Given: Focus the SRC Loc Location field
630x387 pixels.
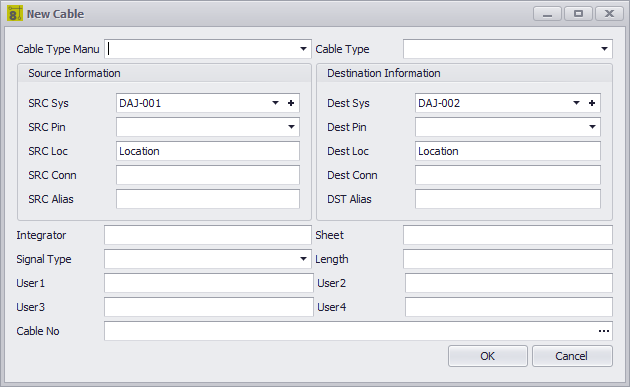Looking at the screenshot, I should pyautogui.click(x=208, y=151).
